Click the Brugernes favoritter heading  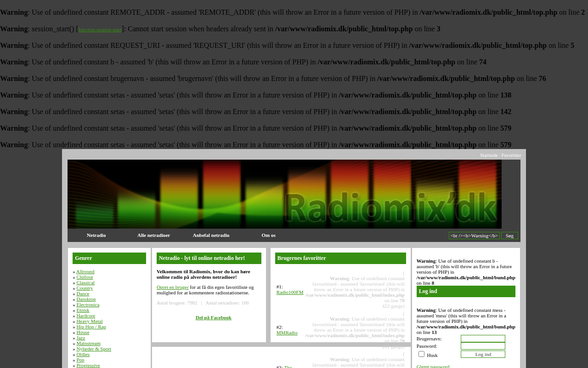[x=340, y=259]
